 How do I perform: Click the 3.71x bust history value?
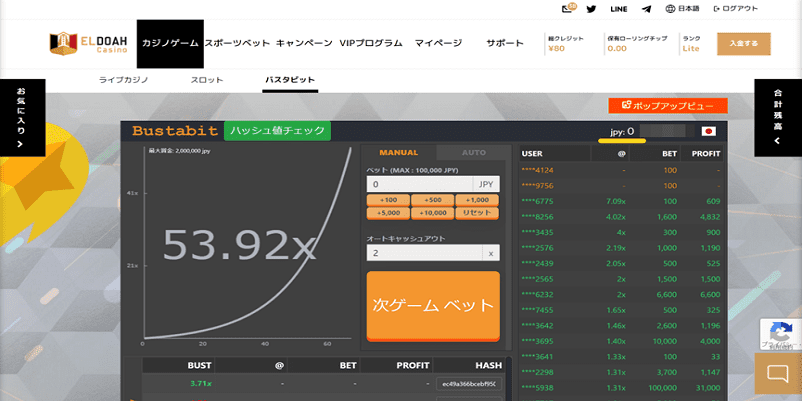click(x=200, y=383)
